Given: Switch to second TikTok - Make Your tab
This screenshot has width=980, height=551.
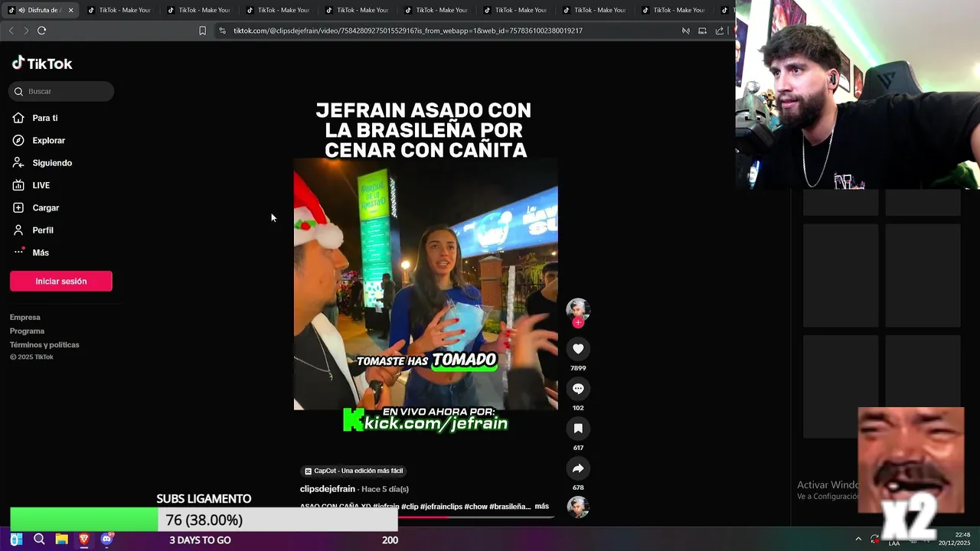Looking at the screenshot, I should coord(198,10).
